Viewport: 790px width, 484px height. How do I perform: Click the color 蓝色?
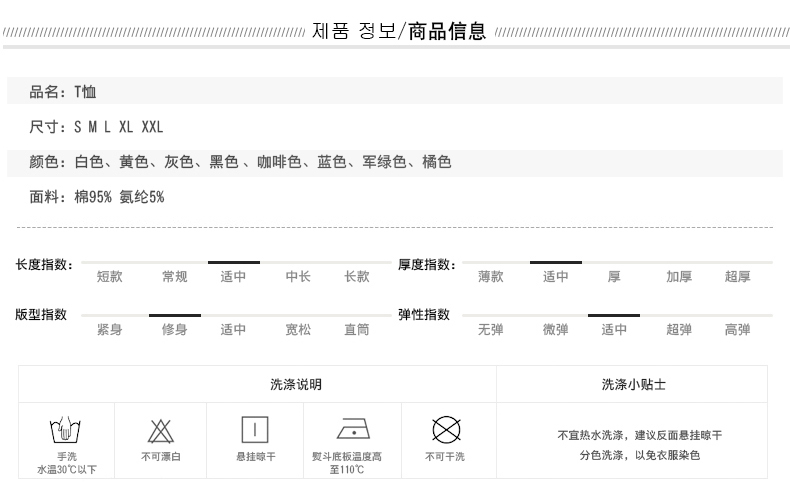[332, 162]
